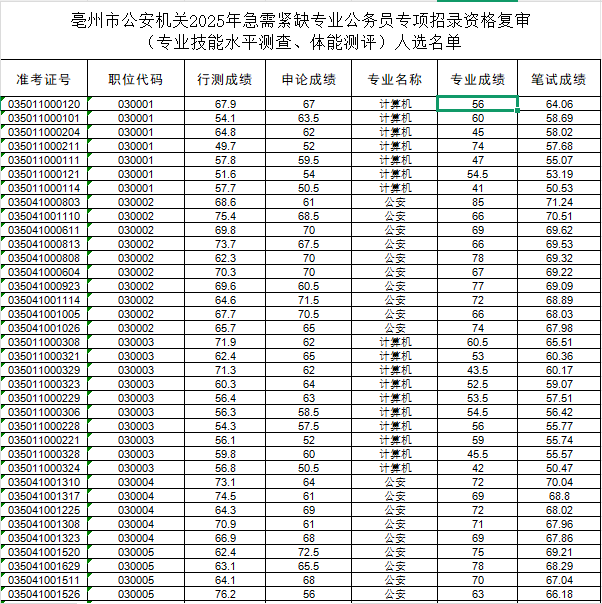Select the 专业成绩 header cell

coord(478,78)
